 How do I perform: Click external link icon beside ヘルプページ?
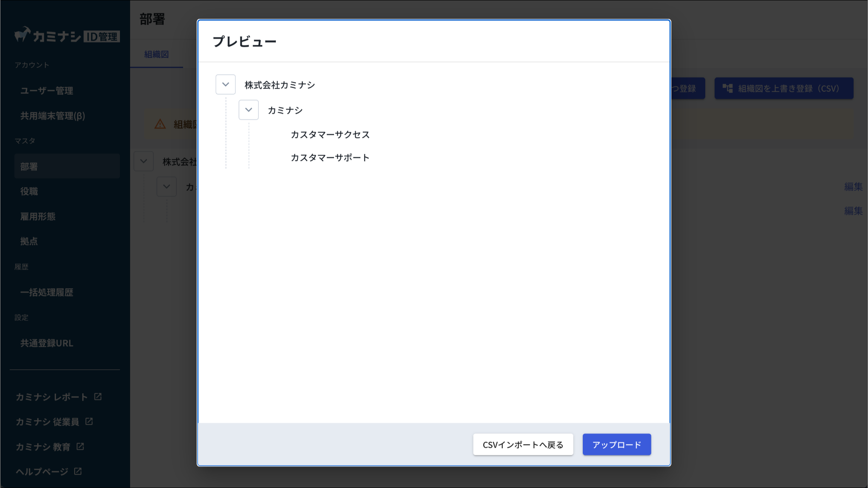point(78,471)
